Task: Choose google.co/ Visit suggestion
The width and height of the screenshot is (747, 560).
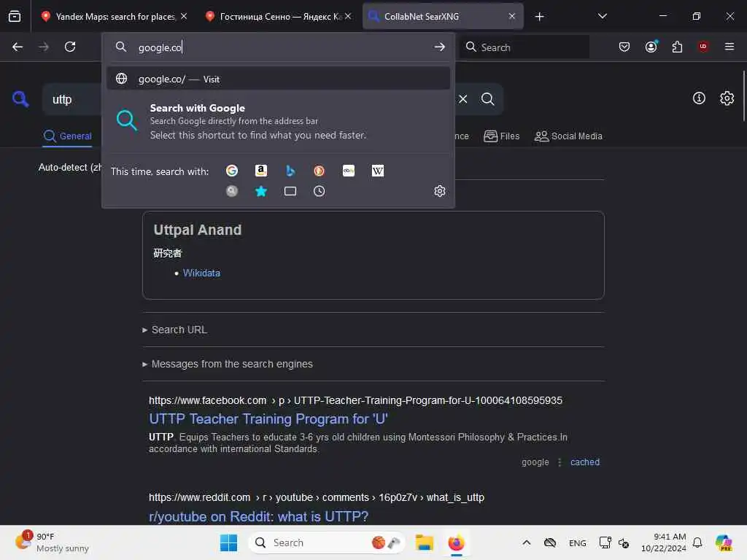Action: point(278,79)
